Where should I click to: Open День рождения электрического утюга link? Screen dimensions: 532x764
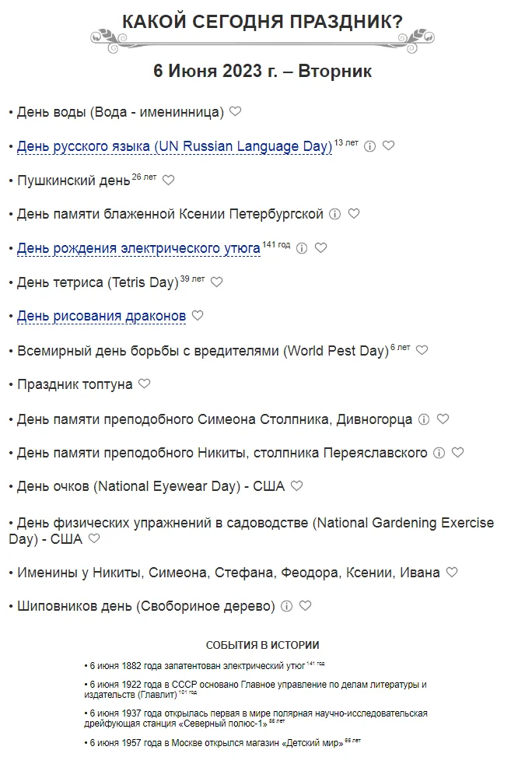138,248
